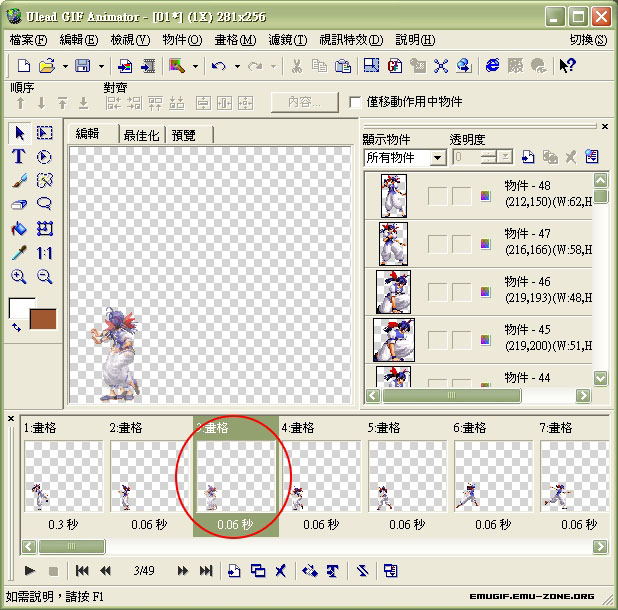
Task: Click the Save floppy disk icon
Action: [x=83, y=65]
